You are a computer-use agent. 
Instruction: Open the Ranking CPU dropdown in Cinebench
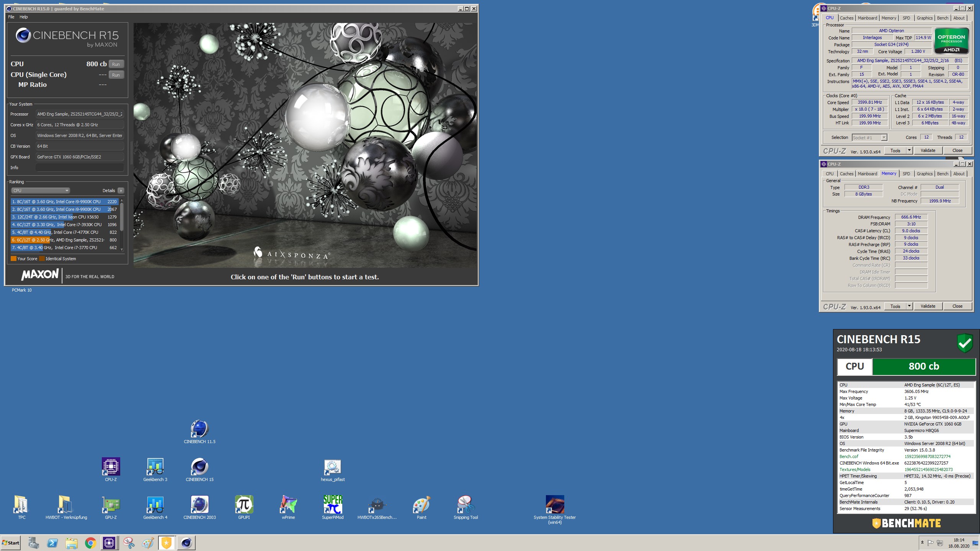coord(40,191)
